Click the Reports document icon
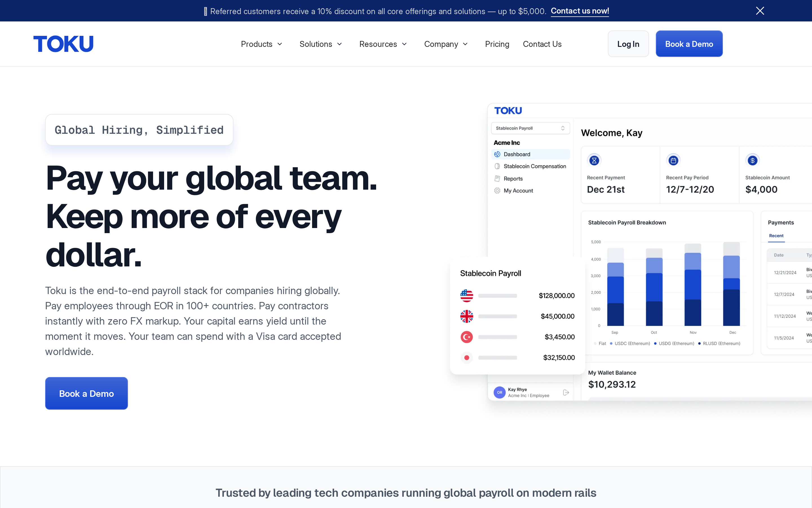 tap(497, 179)
